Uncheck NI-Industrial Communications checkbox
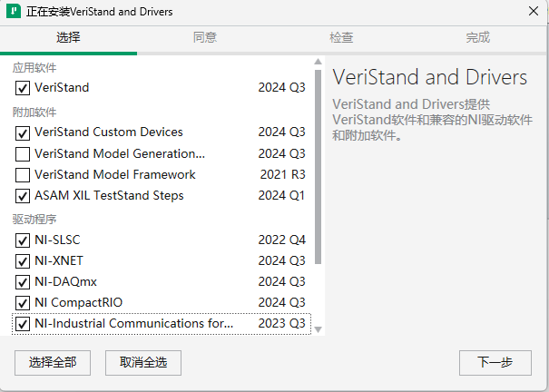Image resolution: width=549 pixels, height=392 pixels. click(x=23, y=324)
